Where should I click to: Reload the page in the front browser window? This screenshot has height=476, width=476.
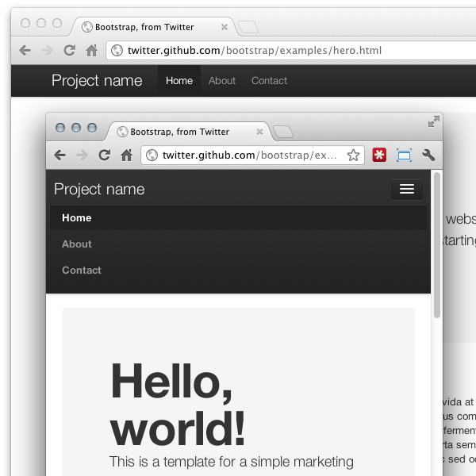[105, 155]
